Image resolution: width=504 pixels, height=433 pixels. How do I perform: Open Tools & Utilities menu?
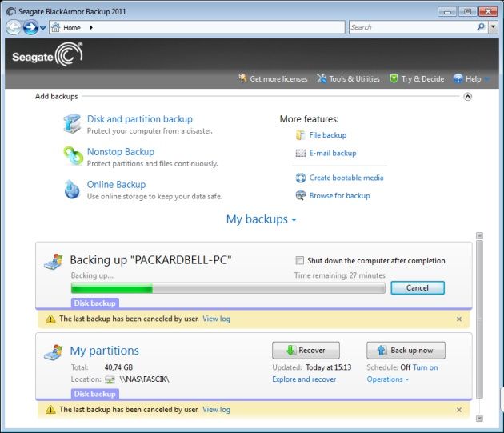coord(354,78)
